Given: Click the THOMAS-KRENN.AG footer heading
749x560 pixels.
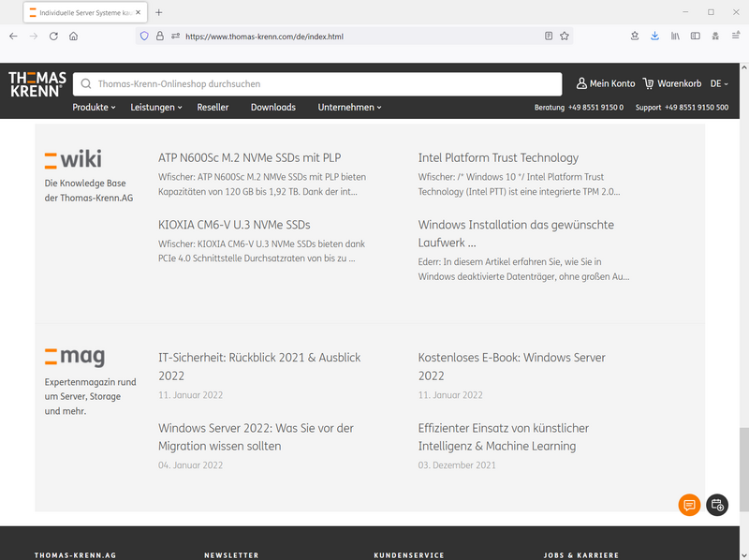Looking at the screenshot, I should click(75, 555).
